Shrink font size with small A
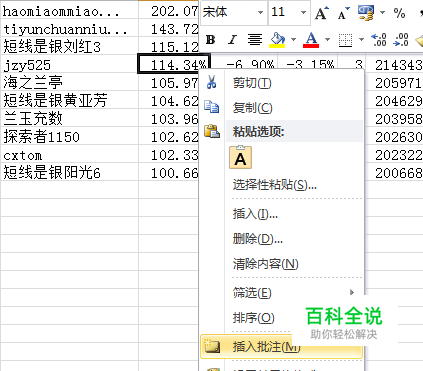 [x=344, y=13]
